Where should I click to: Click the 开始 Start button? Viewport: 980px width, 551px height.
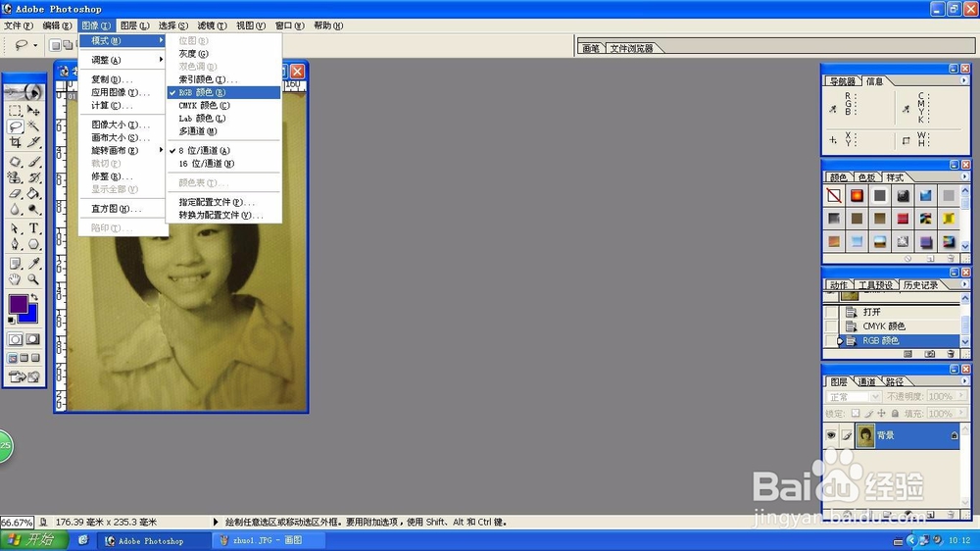tap(31, 540)
